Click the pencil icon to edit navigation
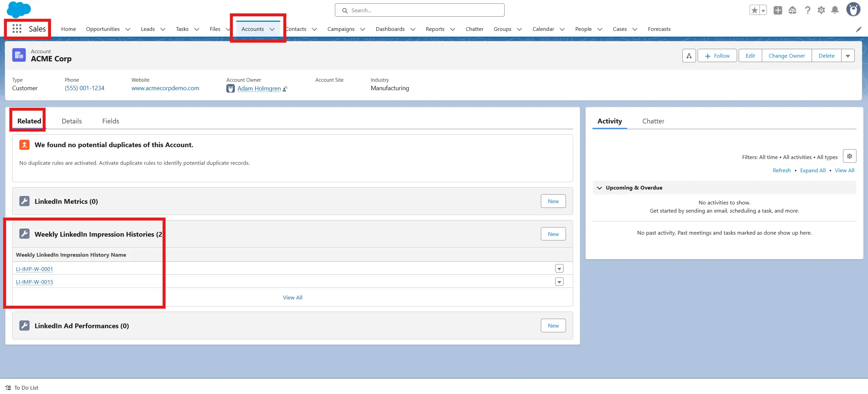This screenshot has width=868, height=394. click(x=858, y=29)
